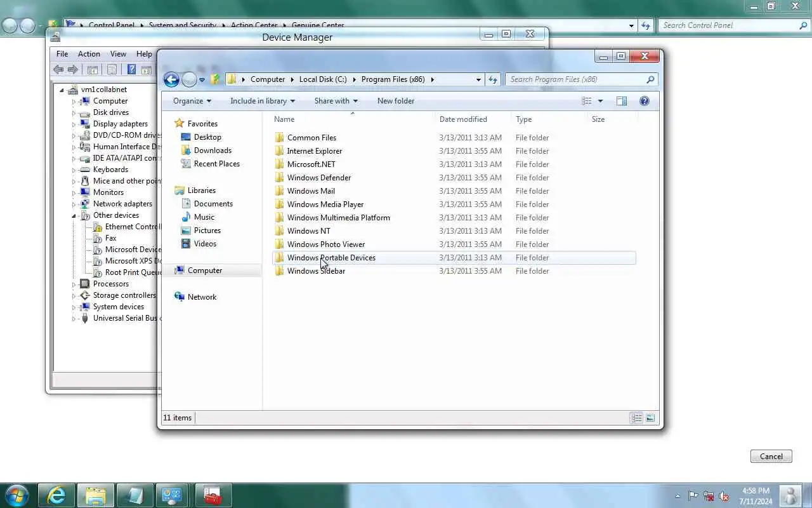The width and height of the screenshot is (812, 508).
Task: Open the Share with dropdown
Action: click(x=336, y=101)
